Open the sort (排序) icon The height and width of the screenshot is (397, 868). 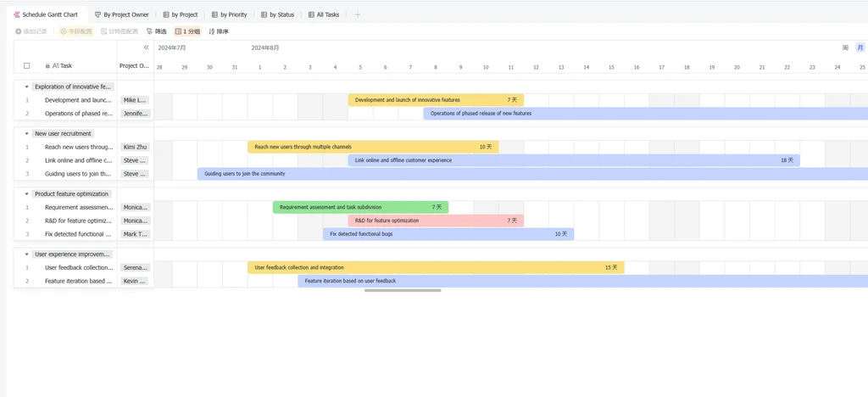point(211,31)
